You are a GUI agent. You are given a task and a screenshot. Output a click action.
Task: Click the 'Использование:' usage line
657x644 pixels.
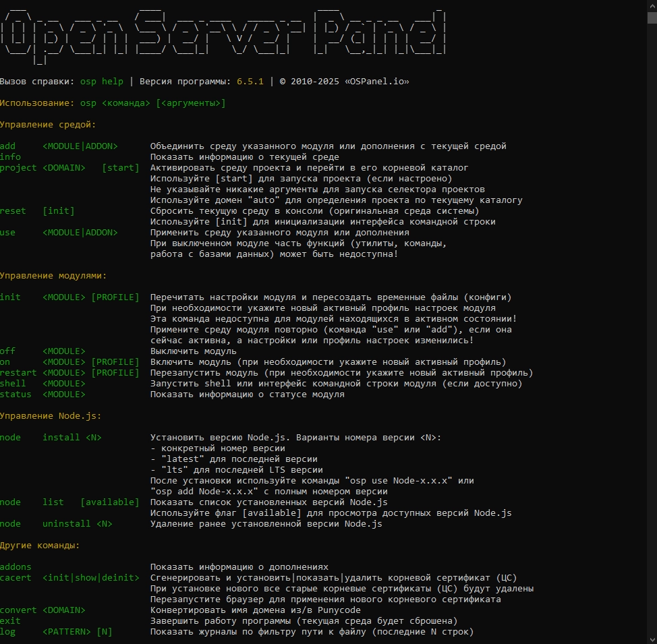click(113, 103)
